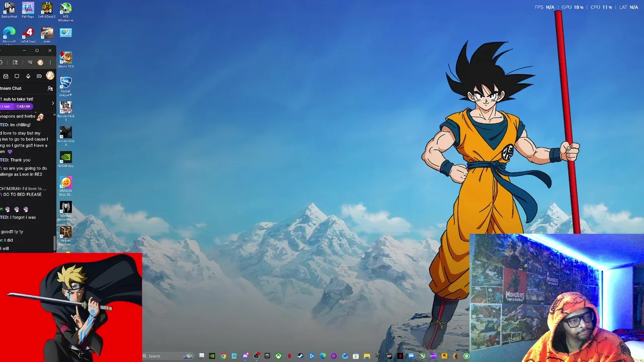Open the Community people icon beside Stream Chat
The image size is (644, 362).
[x=50, y=88]
